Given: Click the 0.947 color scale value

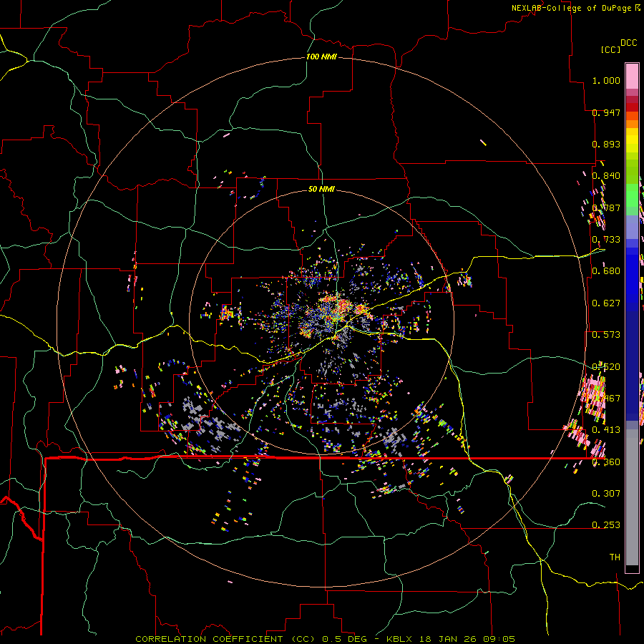Looking at the screenshot, I should click(606, 112).
